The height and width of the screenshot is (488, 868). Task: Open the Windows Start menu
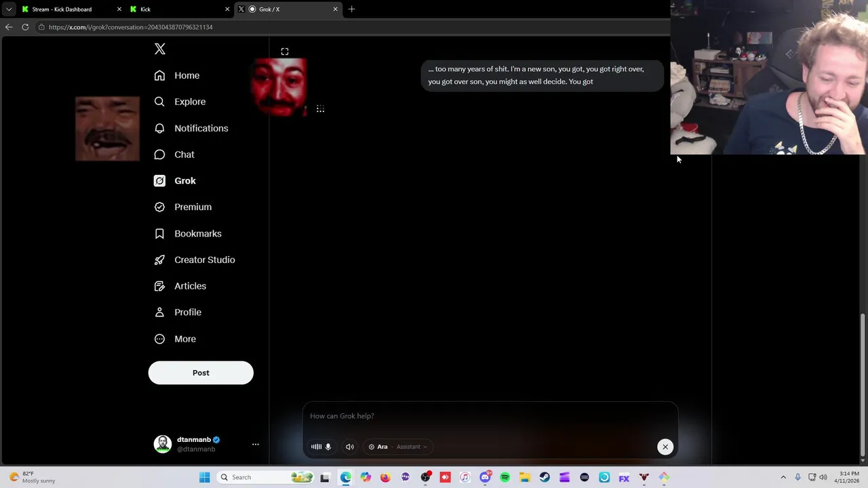[x=204, y=477]
